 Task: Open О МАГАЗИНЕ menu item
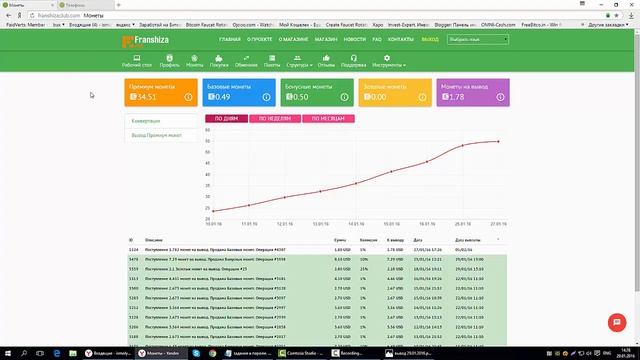coord(293,40)
